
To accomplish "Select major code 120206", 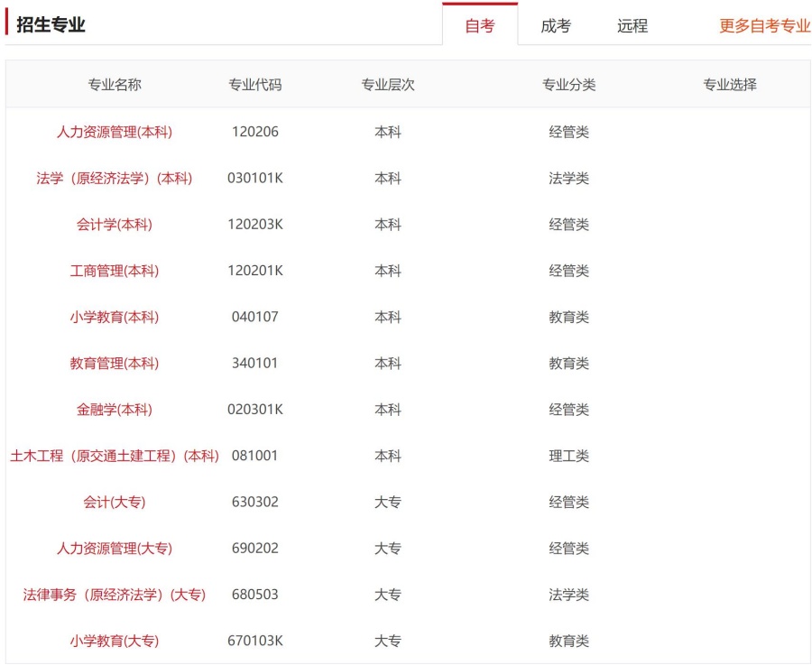I will (x=255, y=132).
